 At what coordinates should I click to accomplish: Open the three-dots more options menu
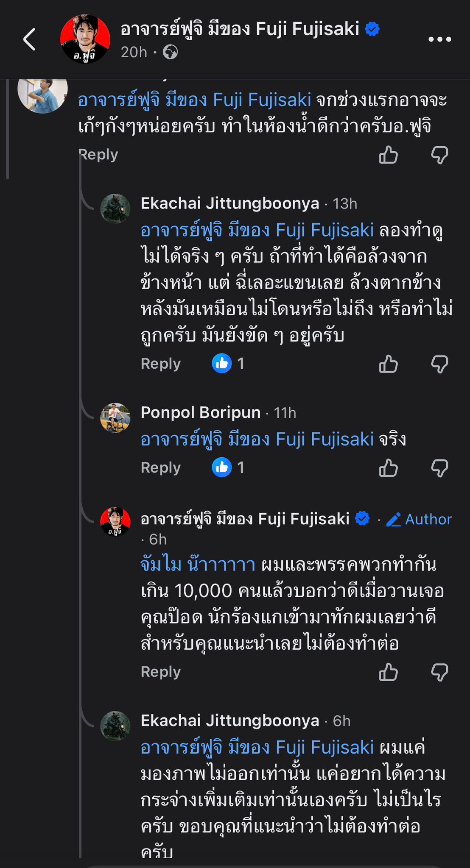coord(439,39)
